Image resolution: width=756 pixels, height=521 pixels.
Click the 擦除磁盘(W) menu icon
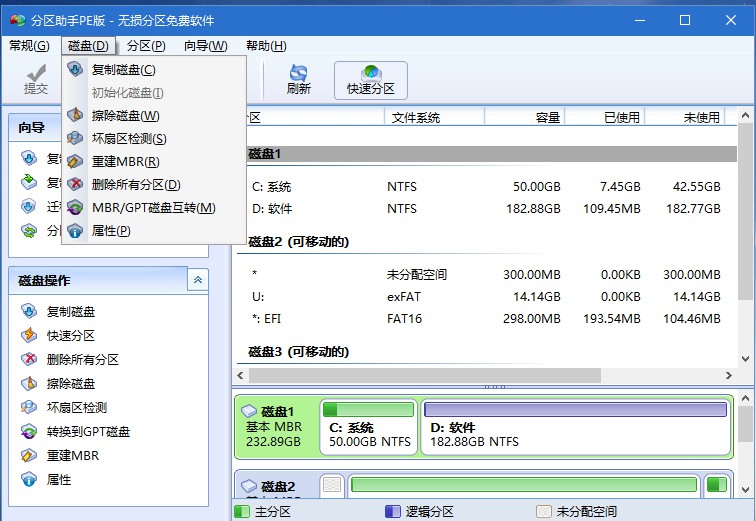coord(75,115)
